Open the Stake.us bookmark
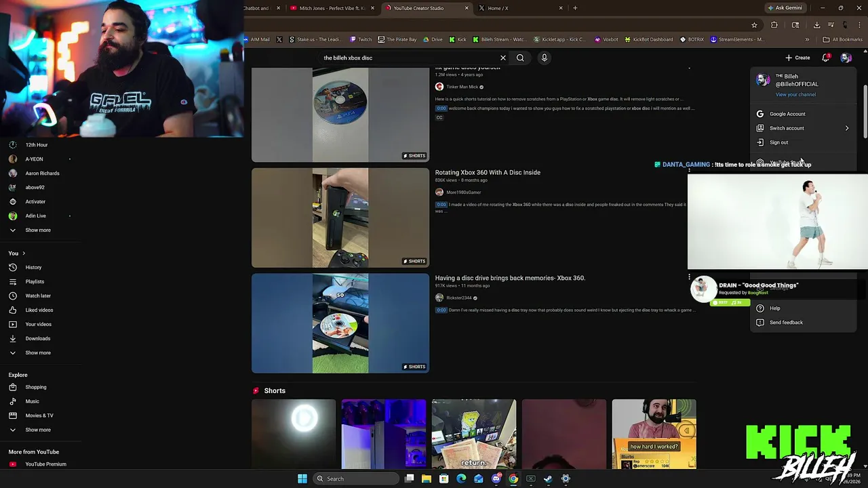 coord(315,39)
